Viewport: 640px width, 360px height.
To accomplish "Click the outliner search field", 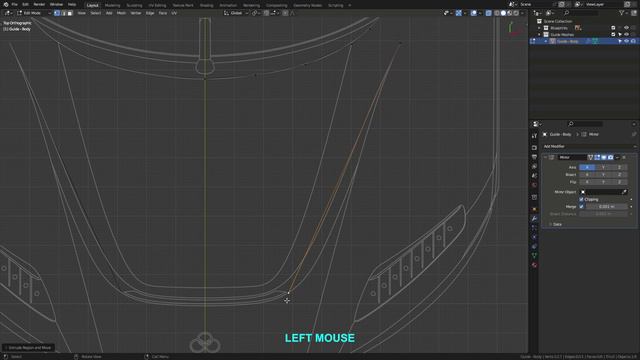I will click(x=580, y=13).
